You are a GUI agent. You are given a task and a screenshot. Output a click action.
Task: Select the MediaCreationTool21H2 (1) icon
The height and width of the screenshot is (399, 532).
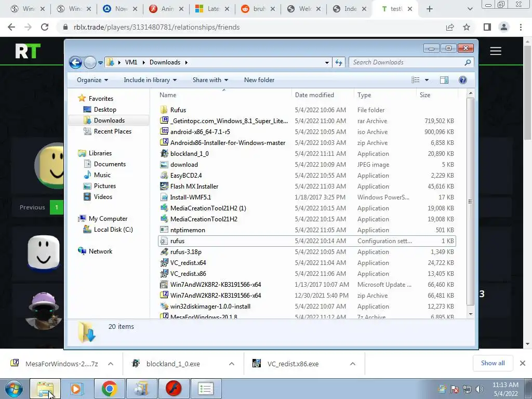164,208
